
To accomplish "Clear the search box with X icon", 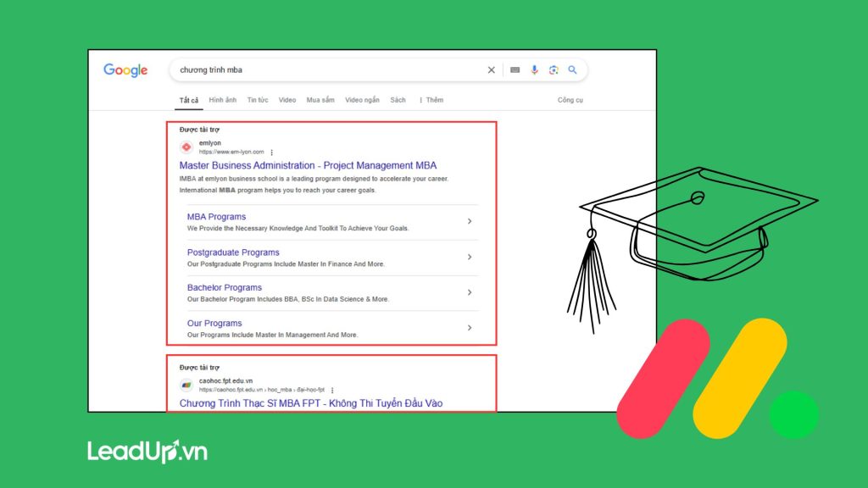I will (x=491, y=69).
